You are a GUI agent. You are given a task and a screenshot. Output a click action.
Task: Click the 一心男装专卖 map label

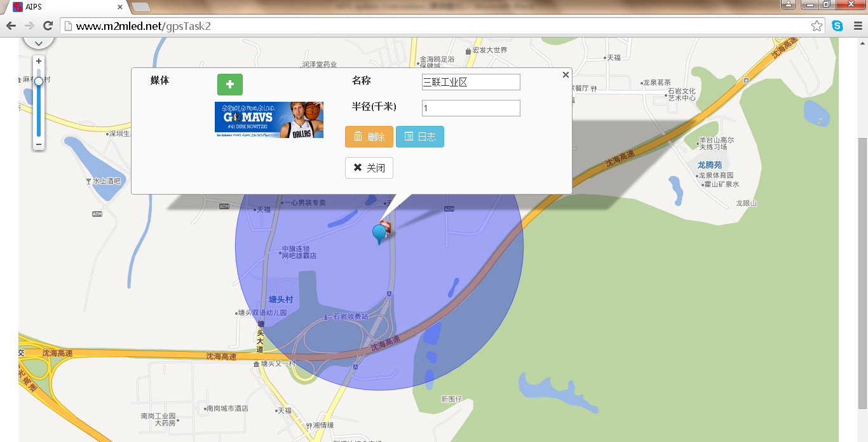click(305, 203)
